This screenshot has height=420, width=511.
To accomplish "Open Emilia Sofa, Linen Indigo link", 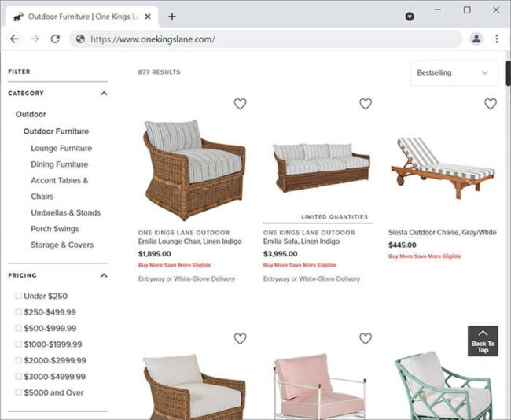I will (x=301, y=241).
